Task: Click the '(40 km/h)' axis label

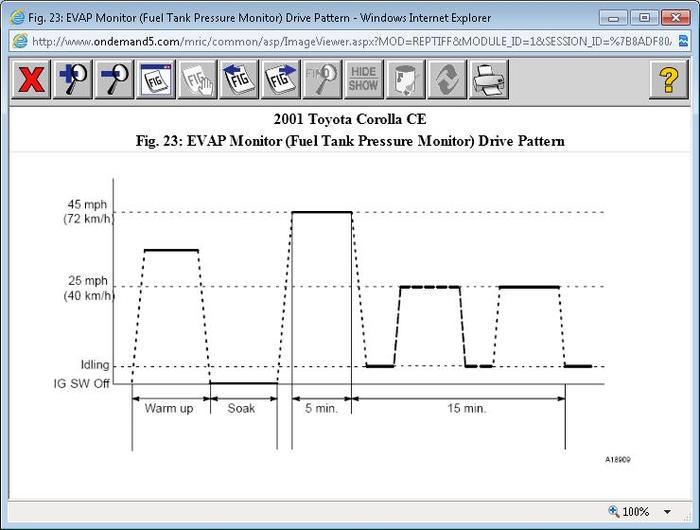Action: pyautogui.click(x=89, y=296)
